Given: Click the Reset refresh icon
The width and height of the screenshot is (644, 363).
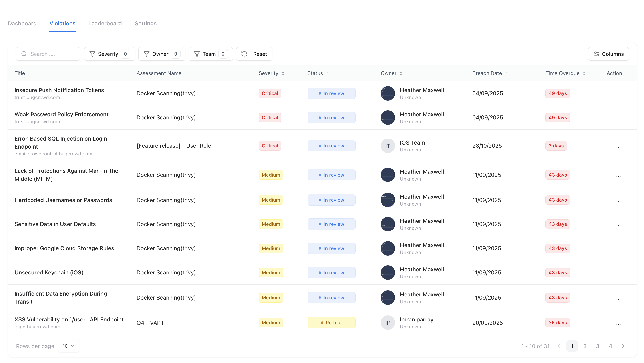Looking at the screenshot, I should tap(244, 54).
